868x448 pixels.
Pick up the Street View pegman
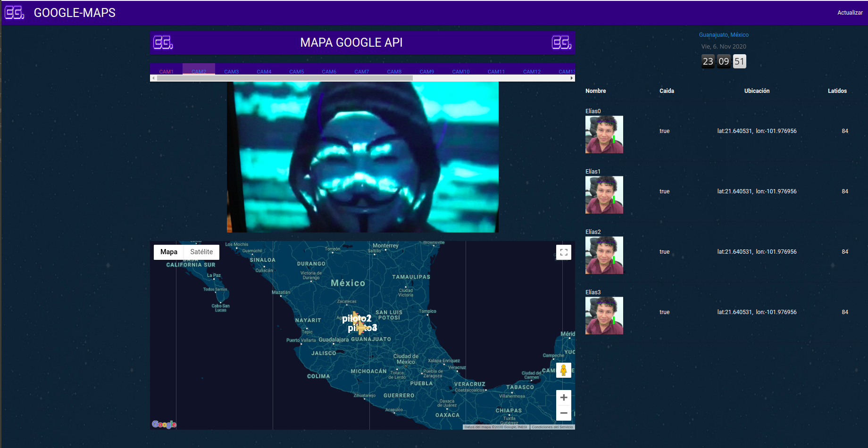(x=564, y=370)
